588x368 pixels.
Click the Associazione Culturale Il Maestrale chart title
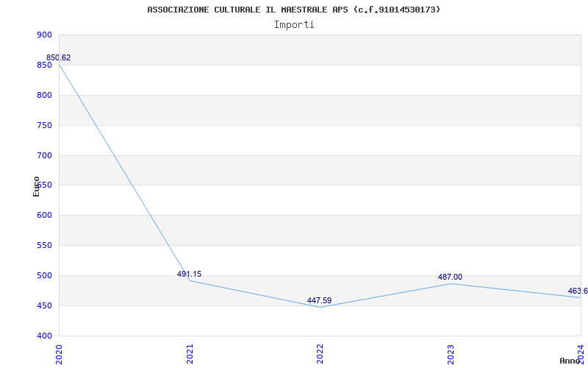point(294,10)
